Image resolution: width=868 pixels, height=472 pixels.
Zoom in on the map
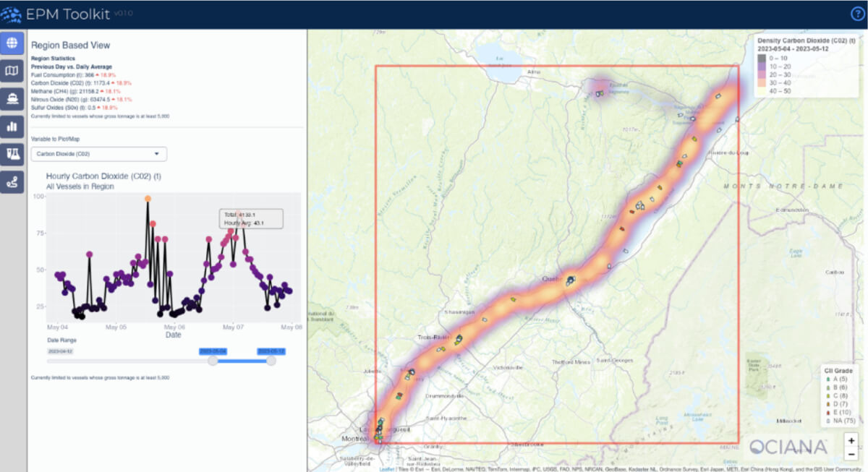(851, 440)
